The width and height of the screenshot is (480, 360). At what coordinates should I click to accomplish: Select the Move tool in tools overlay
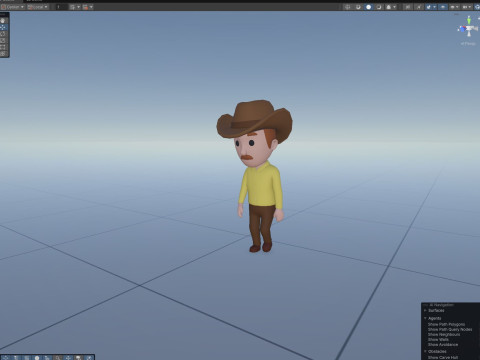click(3, 27)
